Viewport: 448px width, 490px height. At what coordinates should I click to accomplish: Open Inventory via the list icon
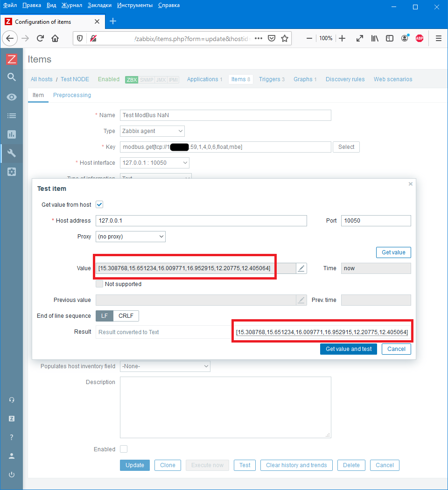point(12,116)
